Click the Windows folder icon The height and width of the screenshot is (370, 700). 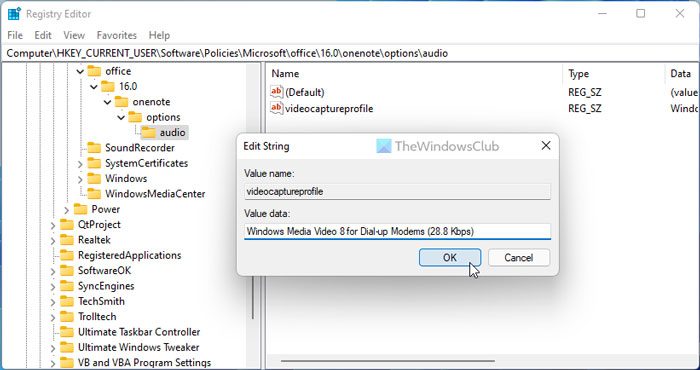pyautogui.click(x=94, y=178)
